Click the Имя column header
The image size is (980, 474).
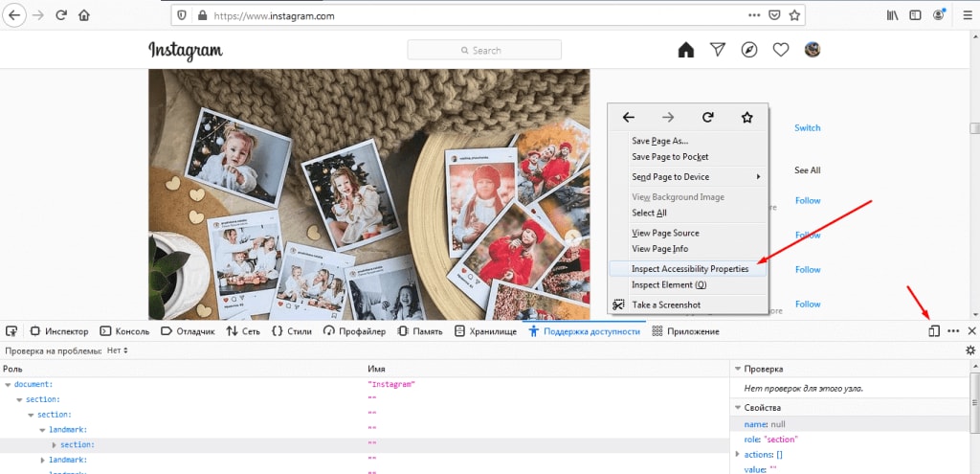376,369
